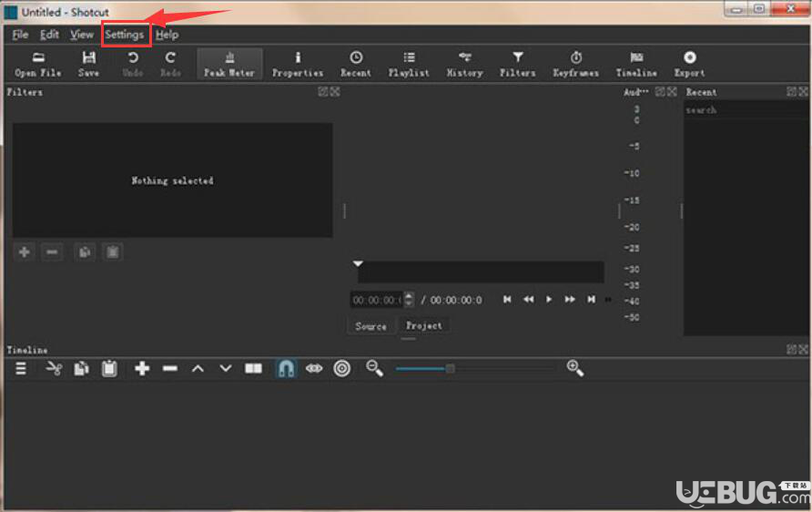
Task: Toggle ripple target icon
Action: (x=341, y=368)
